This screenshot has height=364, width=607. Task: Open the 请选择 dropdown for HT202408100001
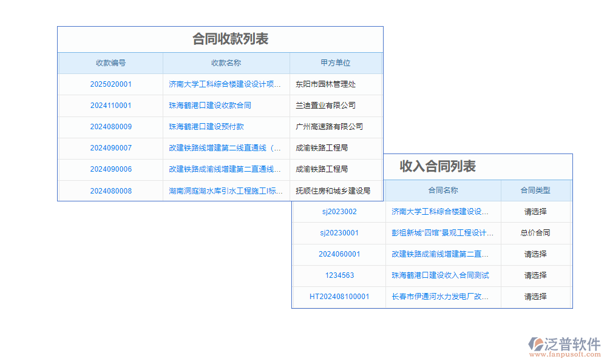(x=535, y=297)
